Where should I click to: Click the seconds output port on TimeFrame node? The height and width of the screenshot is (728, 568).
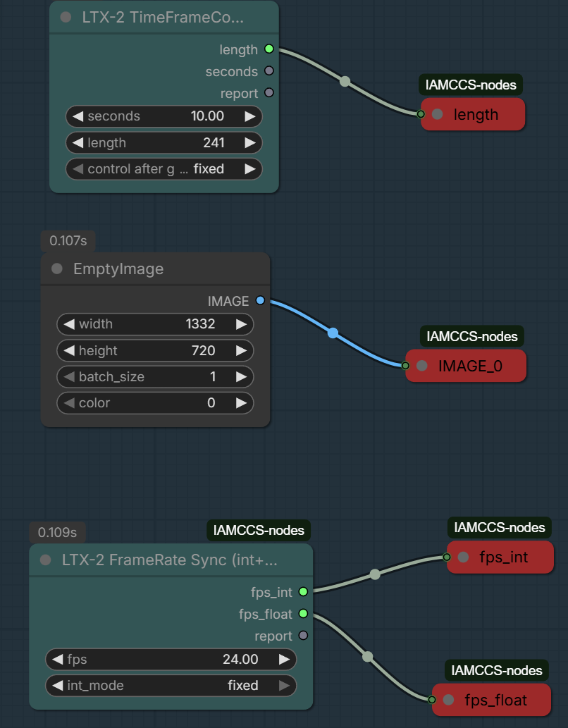coord(268,71)
